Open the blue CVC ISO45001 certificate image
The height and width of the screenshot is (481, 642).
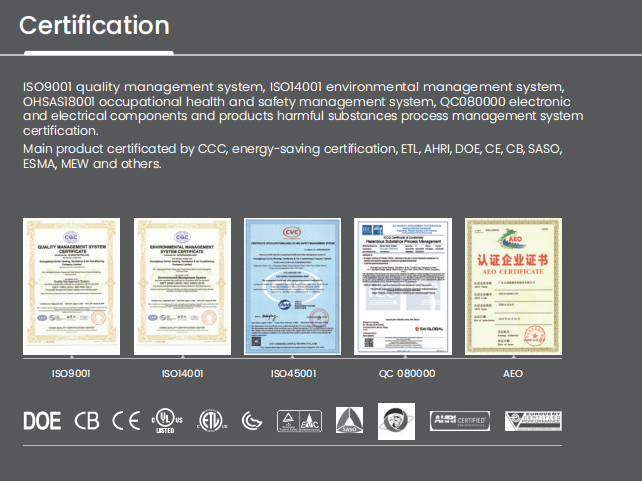(292, 286)
